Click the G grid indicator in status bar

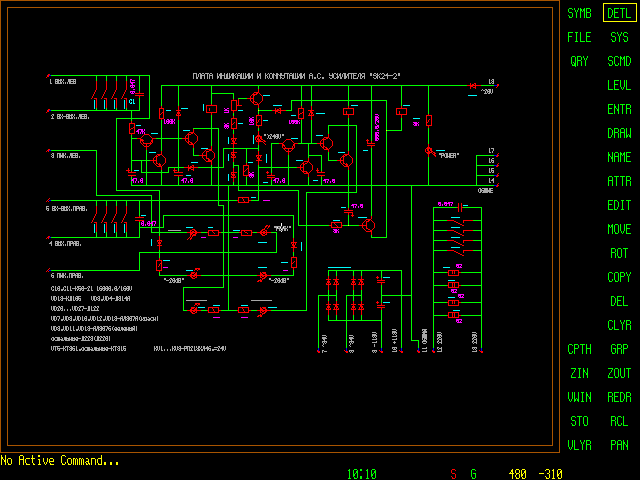[474, 473]
